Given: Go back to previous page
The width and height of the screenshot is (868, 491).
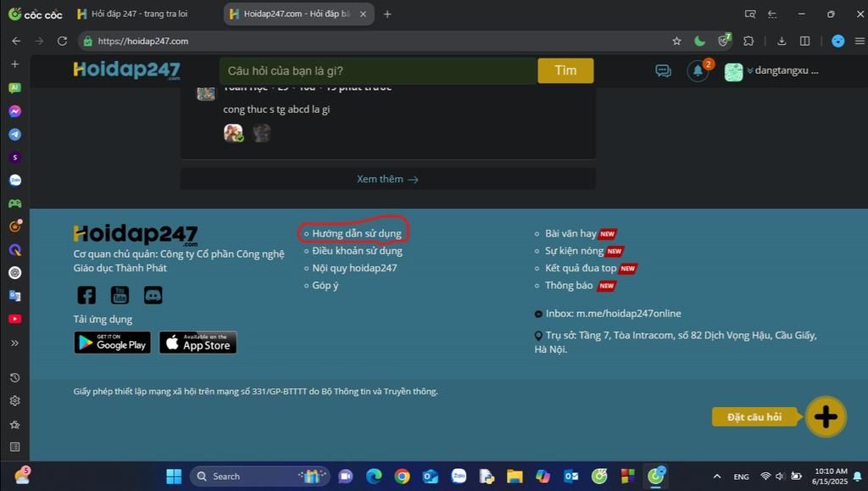Looking at the screenshot, I should point(16,41).
